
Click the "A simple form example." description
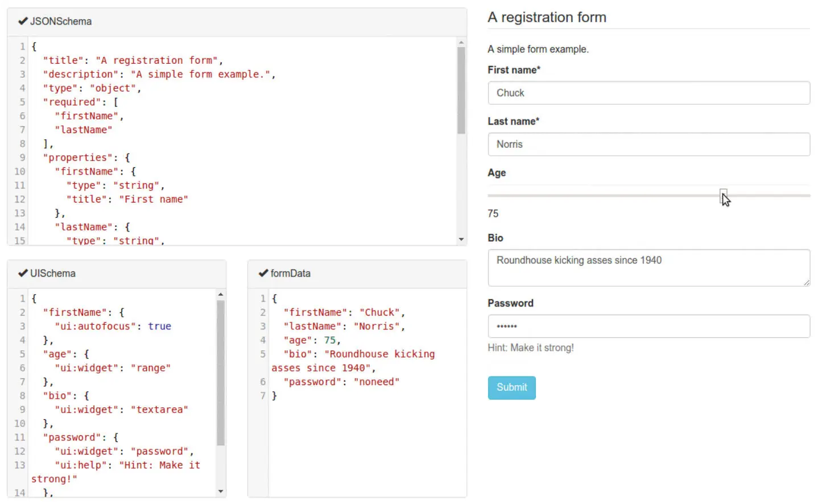(538, 49)
